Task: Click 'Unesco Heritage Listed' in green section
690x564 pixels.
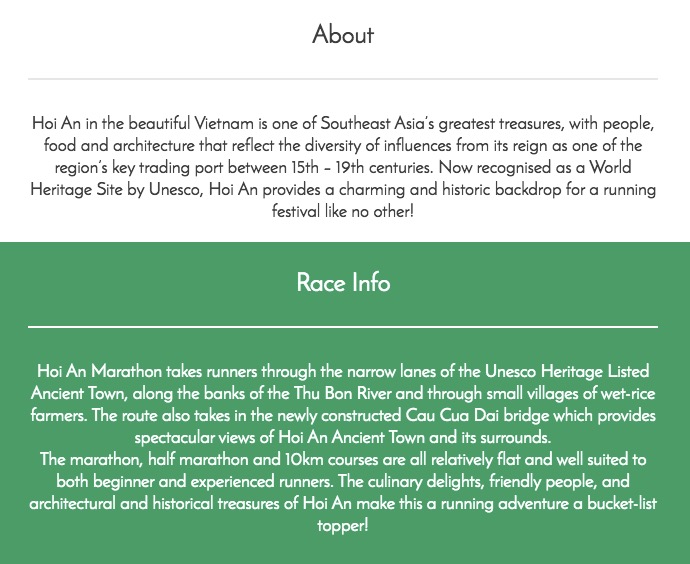Action: 567,372
